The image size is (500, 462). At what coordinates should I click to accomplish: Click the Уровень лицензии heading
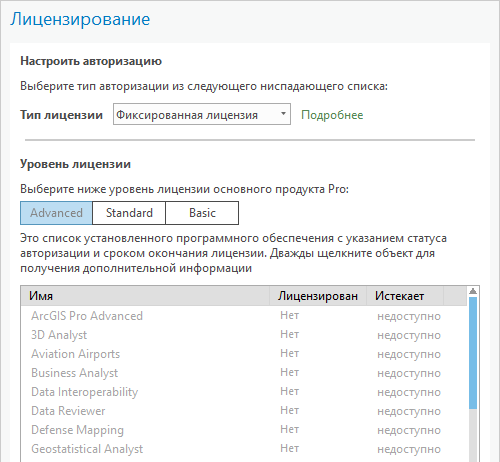(x=75, y=164)
